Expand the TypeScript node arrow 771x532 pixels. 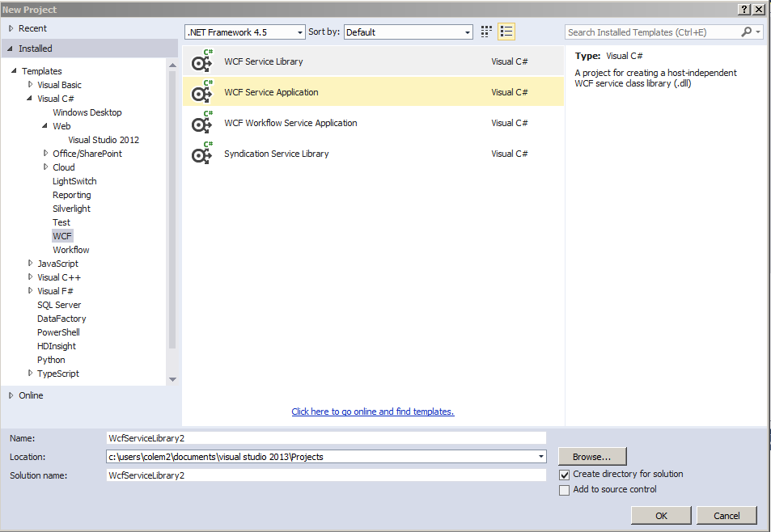[x=30, y=374]
